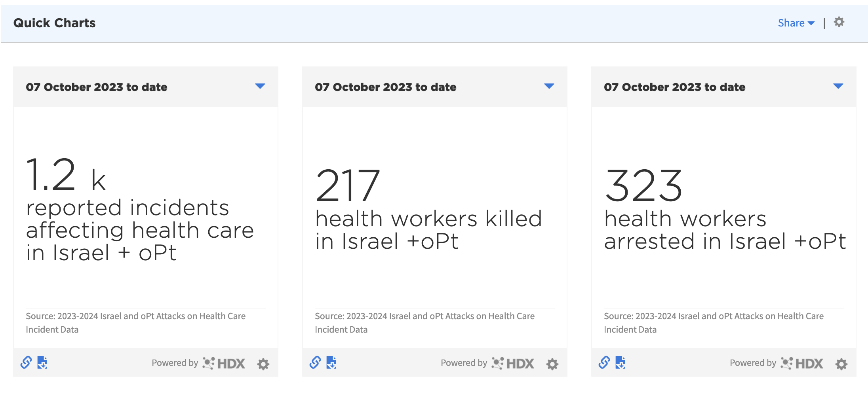Click the Quick Charts heading
The image size is (868, 405).
(55, 23)
